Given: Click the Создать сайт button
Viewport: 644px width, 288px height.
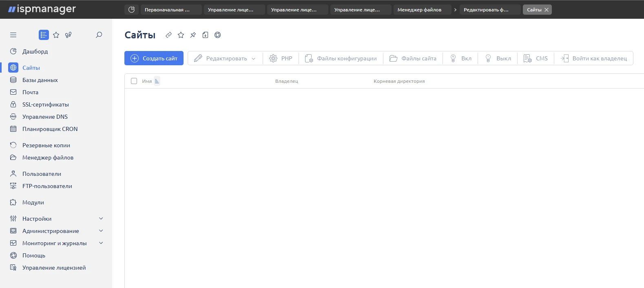Looking at the screenshot, I should (154, 58).
